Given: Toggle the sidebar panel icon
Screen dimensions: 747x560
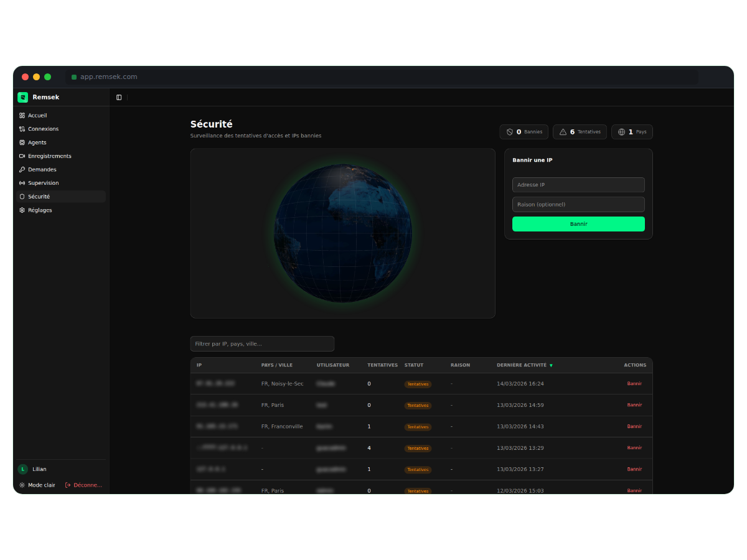Looking at the screenshot, I should click(119, 98).
